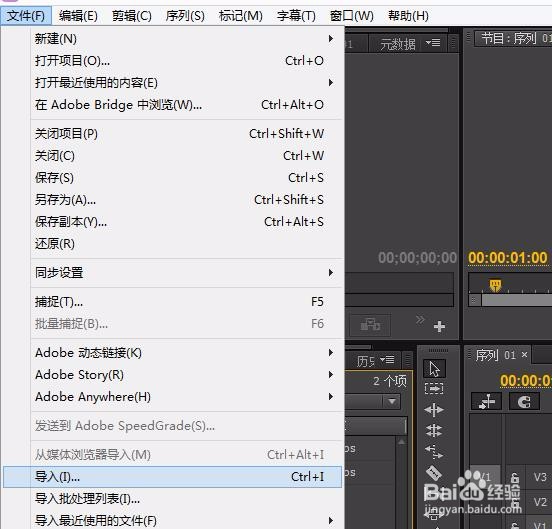
Task: Click program monitor zoom scroll bar
Action: 517,300
